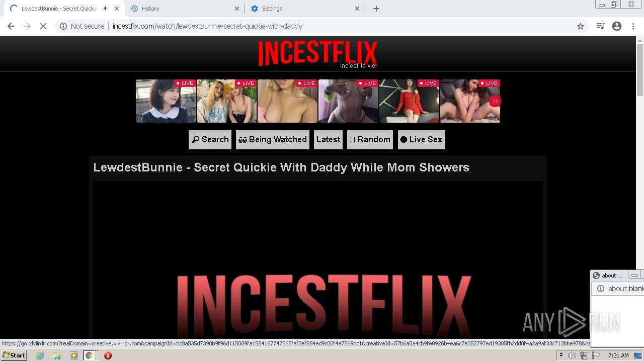Click the red circular taskbar icon
The width and height of the screenshot is (644, 362).
pos(108,355)
